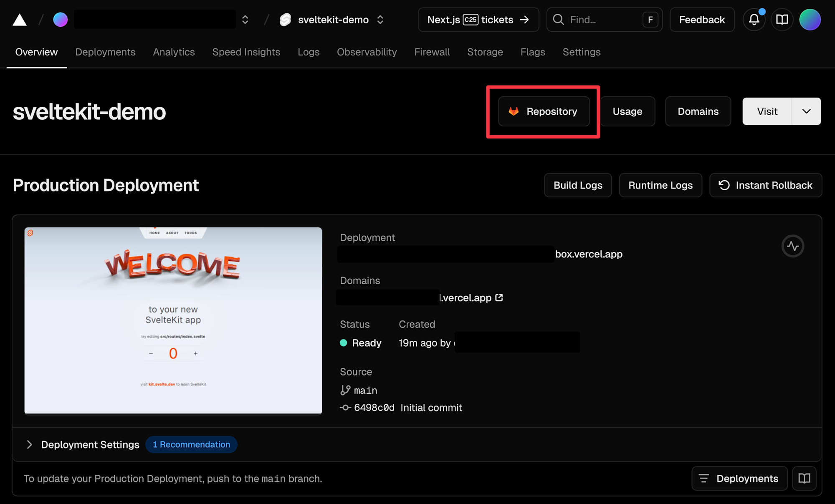Click Instant Rollback button
835x504 pixels.
tap(765, 185)
